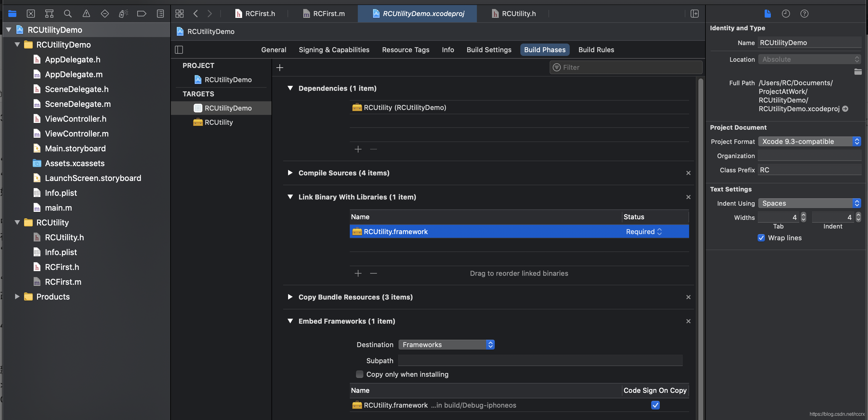Increment the Tab width stepper
Image resolution: width=868 pixels, height=420 pixels.
[803, 215]
